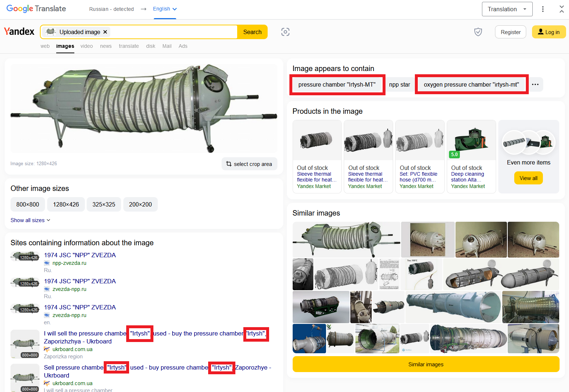Screen dimensions: 569x392
Task: Open the Translation mode dropdown
Action: [x=507, y=9]
